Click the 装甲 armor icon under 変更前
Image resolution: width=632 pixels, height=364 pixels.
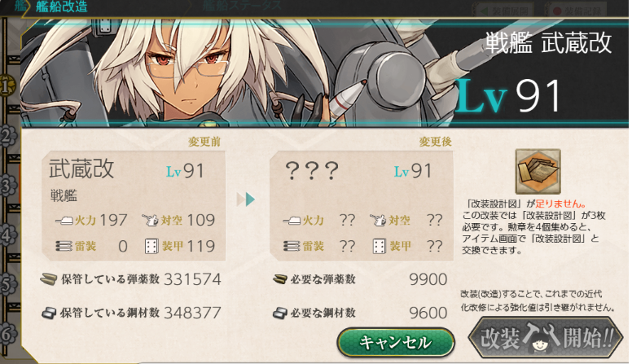(151, 246)
